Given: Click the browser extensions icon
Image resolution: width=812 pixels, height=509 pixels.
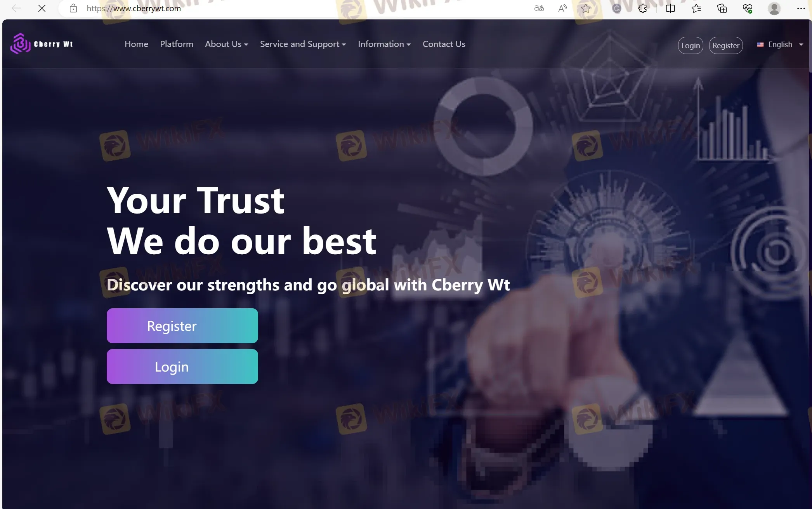Looking at the screenshot, I should pyautogui.click(x=643, y=8).
